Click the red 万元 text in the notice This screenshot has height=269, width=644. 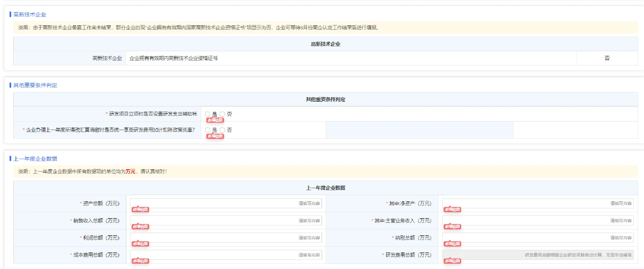[x=130, y=171]
